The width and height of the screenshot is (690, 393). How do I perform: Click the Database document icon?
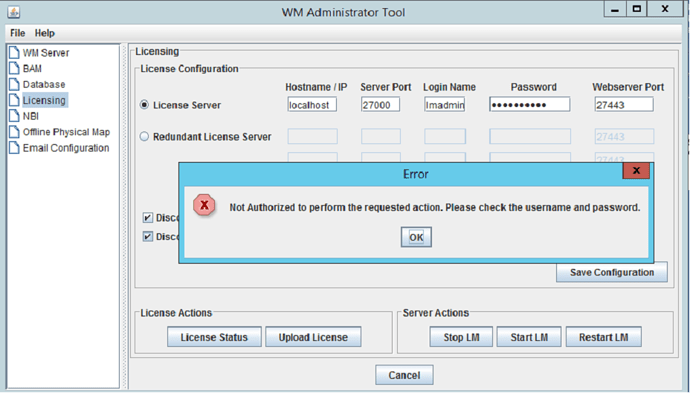click(x=15, y=84)
